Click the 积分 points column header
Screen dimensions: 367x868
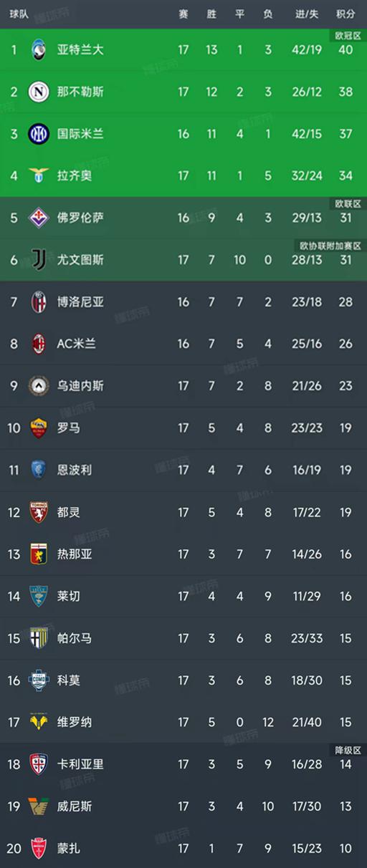(x=345, y=14)
